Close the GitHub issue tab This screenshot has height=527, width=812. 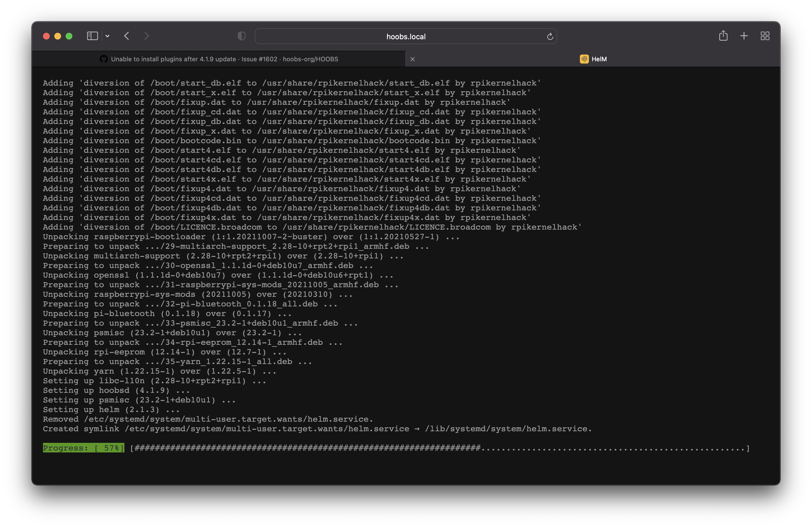point(413,59)
